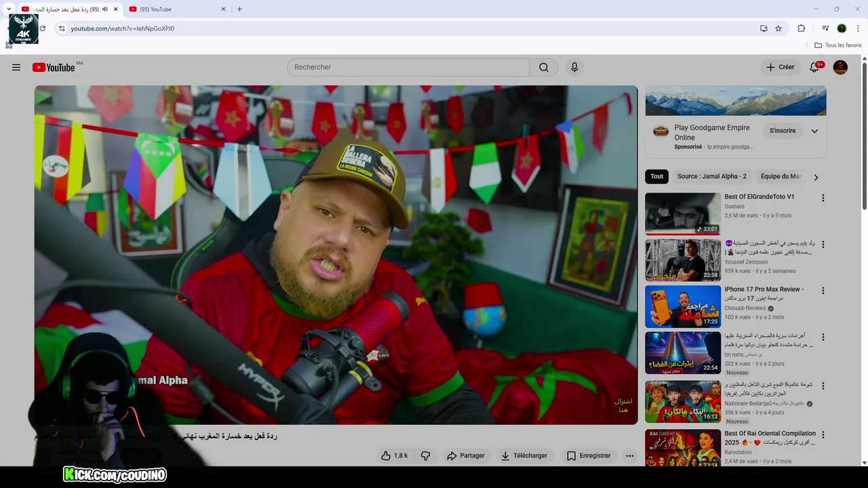The height and width of the screenshot is (488, 868).
Task: Open options for iPhone 17 Pro Max Review
Action: click(823, 290)
